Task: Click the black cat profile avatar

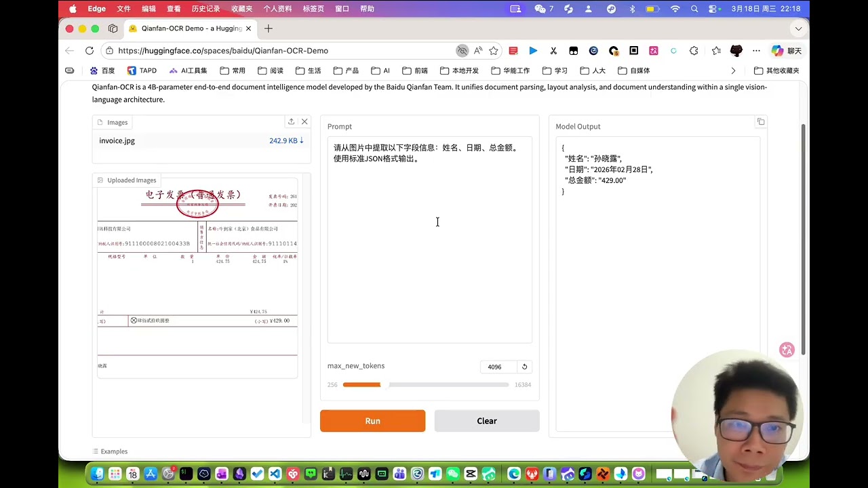Action: [736, 51]
